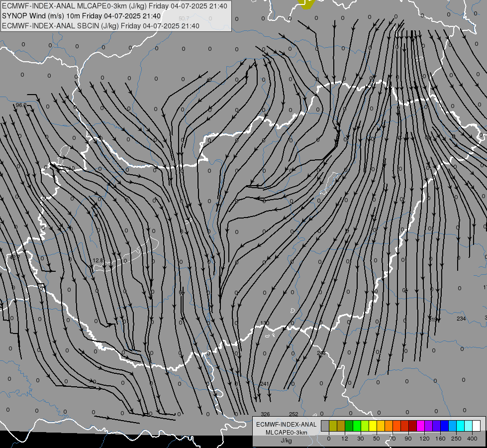Image resolution: width=487 pixels, height=448 pixels.
Task: Click the SYNOP Wind 10m title line
Action: point(82,16)
